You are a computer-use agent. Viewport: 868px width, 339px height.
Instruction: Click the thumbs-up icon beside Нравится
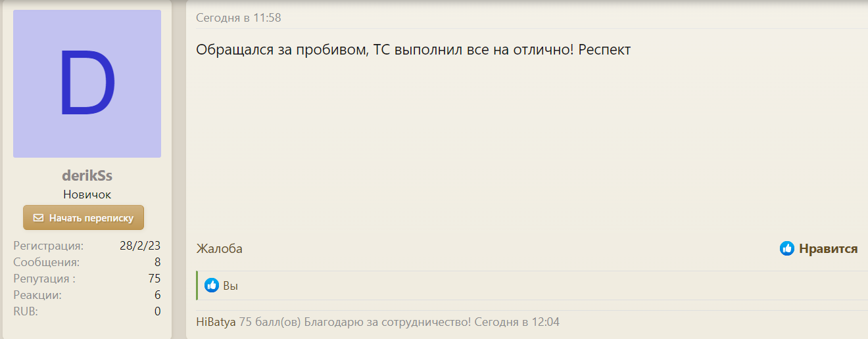(x=786, y=249)
